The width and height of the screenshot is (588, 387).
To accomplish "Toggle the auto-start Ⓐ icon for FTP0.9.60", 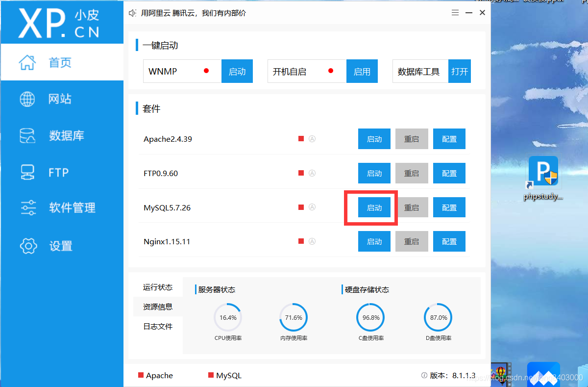I will [x=312, y=173].
